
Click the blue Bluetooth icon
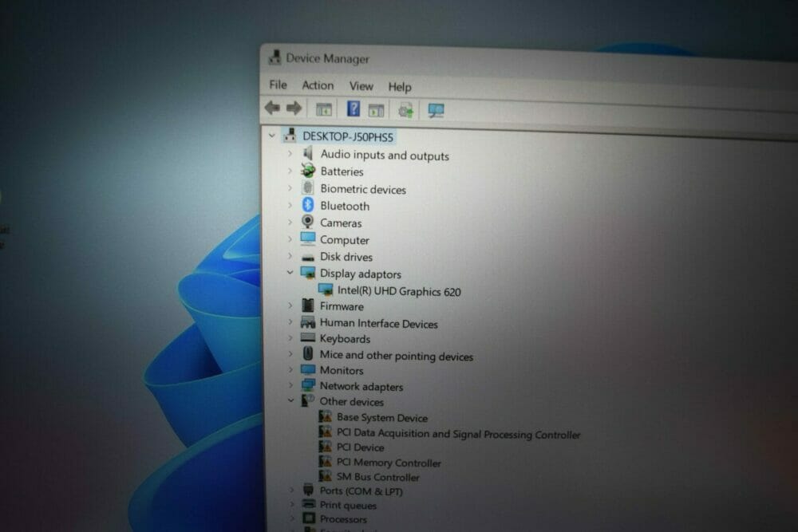point(308,204)
